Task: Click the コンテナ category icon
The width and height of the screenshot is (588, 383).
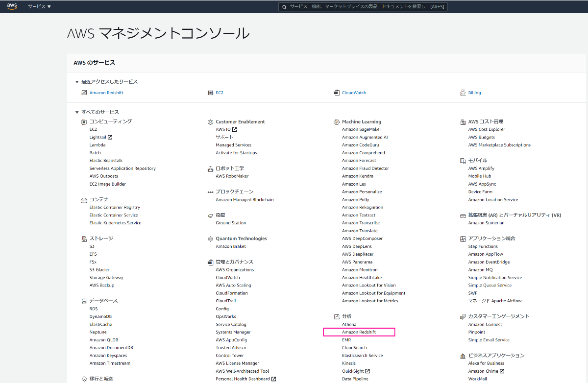Action: (x=84, y=200)
